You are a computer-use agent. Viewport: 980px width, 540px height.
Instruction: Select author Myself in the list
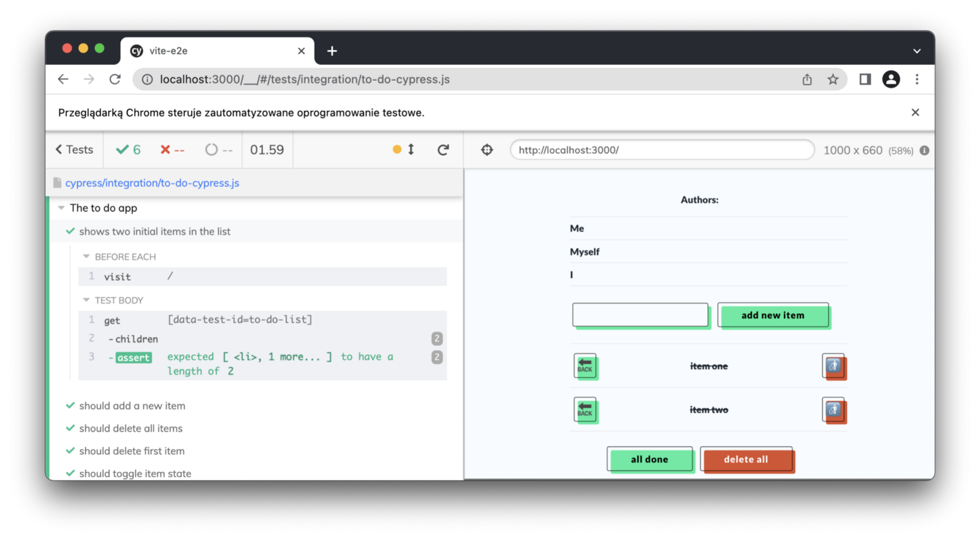point(585,252)
